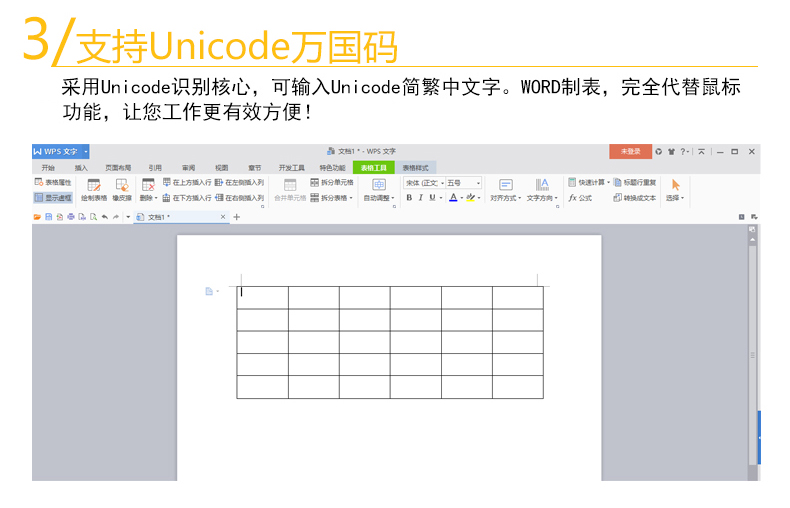790x508 pixels.
Task: Open the font name dropdown 宋体 (正文)
Action: (423, 183)
